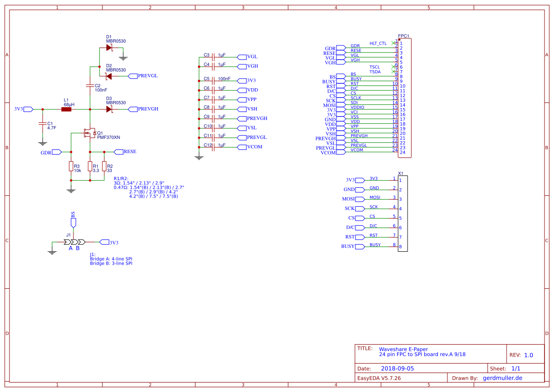Click the 'PMF370XN' part label
The height and width of the screenshot is (392, 554).
(109, 137)
